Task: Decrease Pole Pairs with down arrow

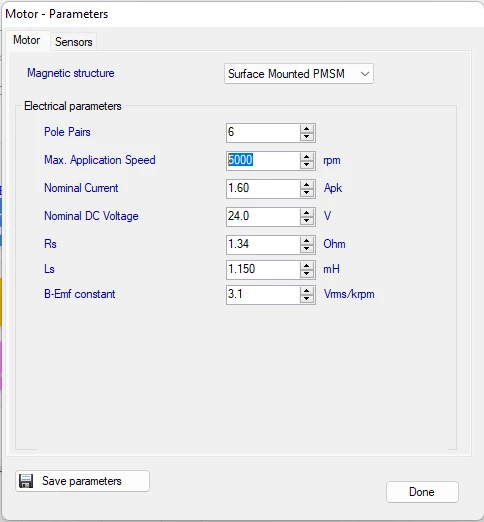Action: point(307,137)
